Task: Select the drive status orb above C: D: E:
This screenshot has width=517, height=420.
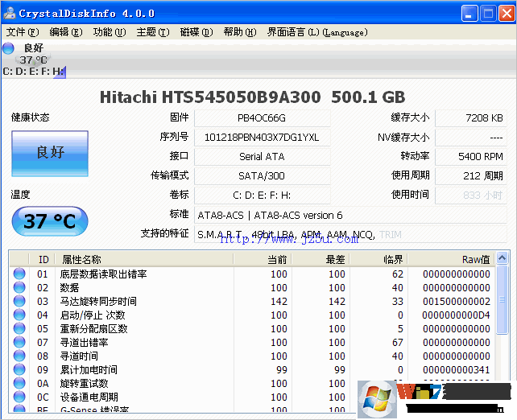Action: (x=9, y=48)
